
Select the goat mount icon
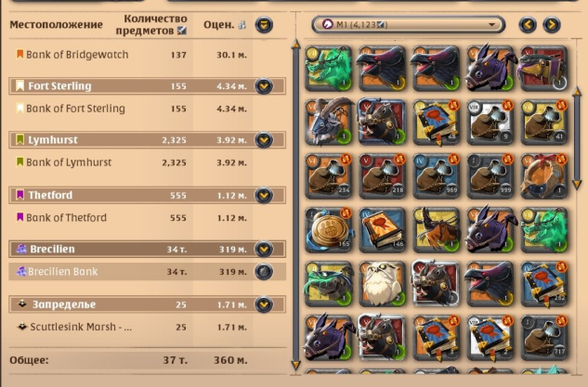(329, 122)
